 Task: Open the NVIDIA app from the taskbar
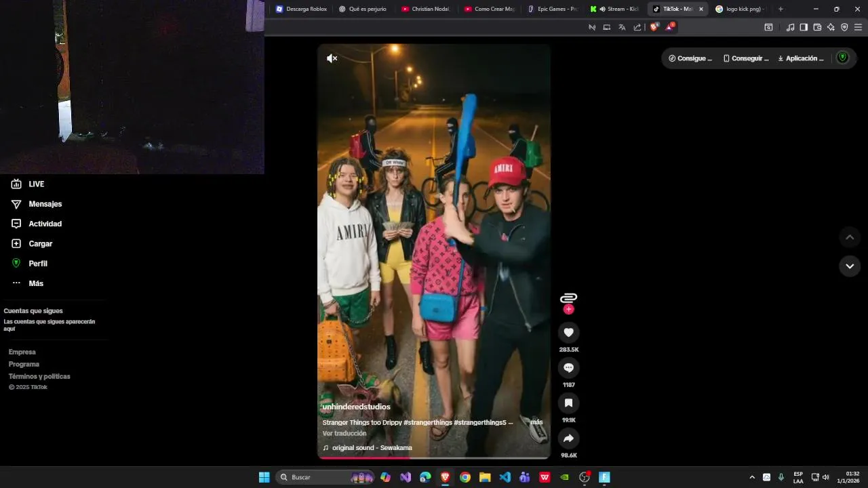(x=564, y=477)
